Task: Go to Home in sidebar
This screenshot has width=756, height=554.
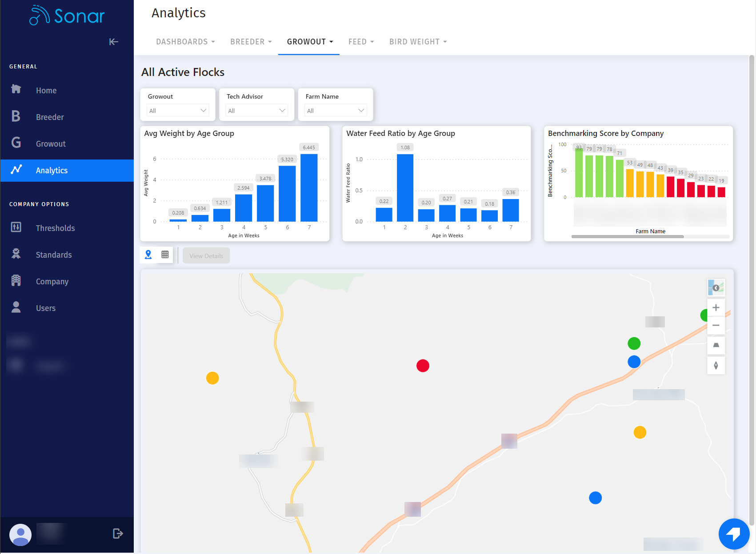Action: coord(67,90)
